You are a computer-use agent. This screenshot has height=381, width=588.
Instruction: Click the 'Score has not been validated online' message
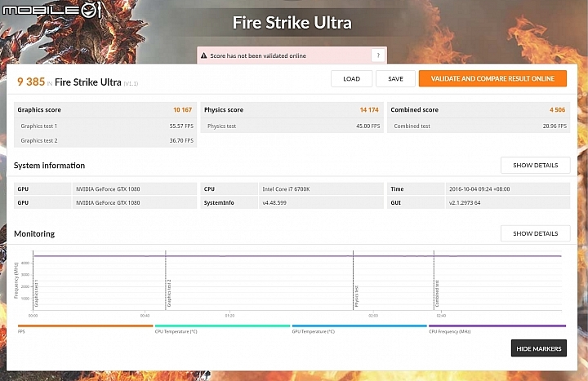258,55
